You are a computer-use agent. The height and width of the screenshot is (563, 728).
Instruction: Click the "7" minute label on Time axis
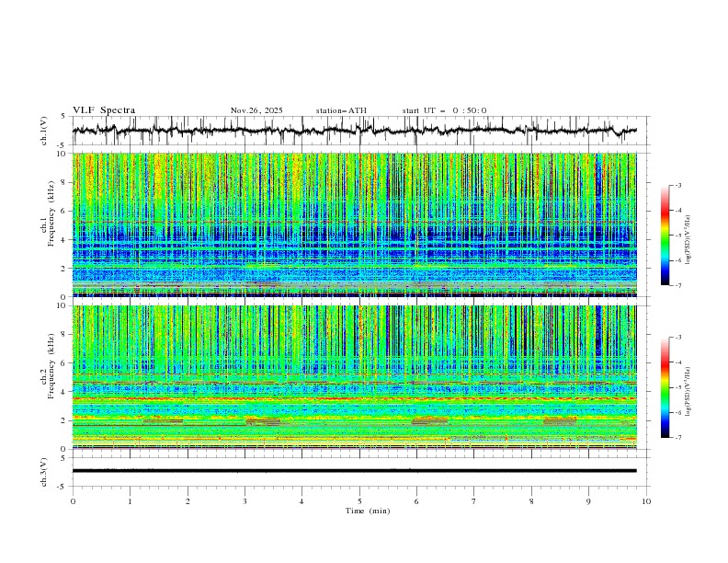(474, 501)
